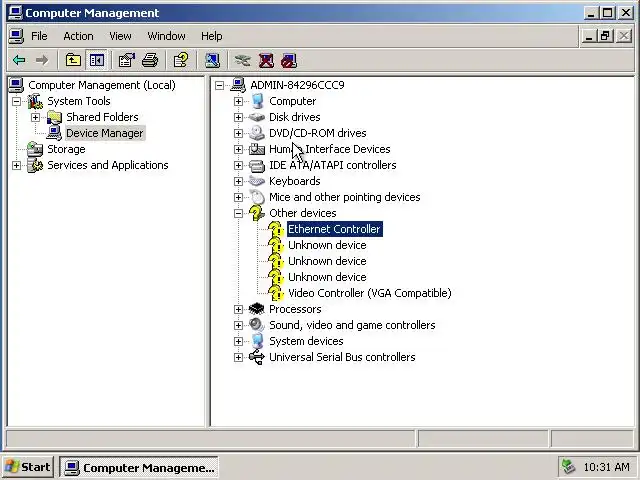Image resolution: width=640 pixels, height=480 pixels.
Task: Click the network tray icon near clock
Action: pos(568,467)
